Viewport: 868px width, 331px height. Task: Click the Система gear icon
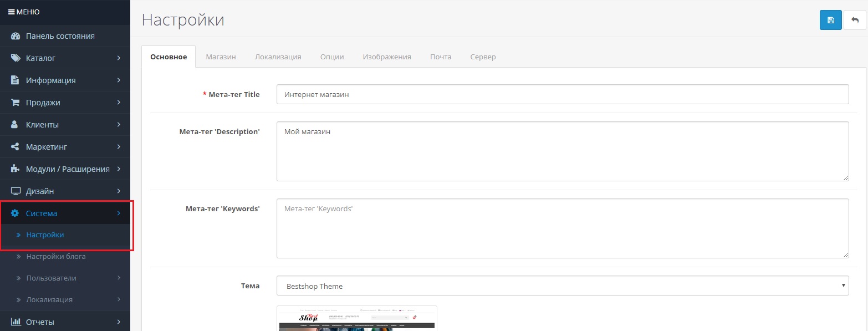(16, 213)
